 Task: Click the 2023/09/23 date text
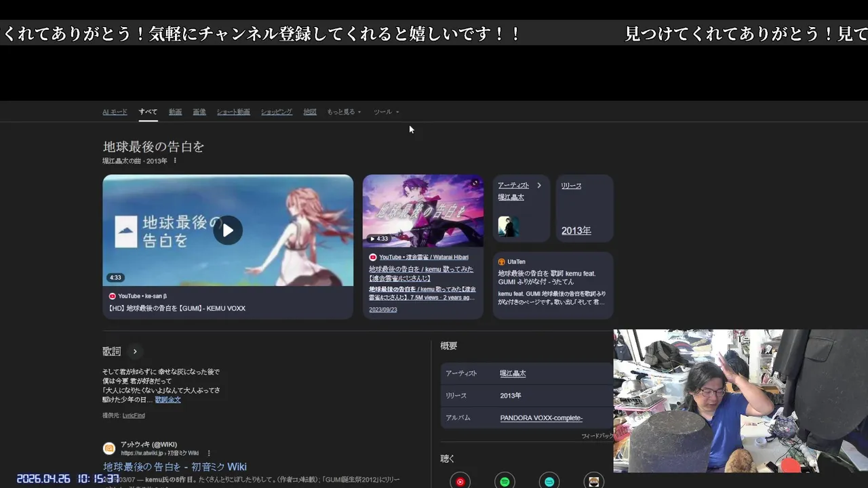pyautogui.click(x=383, y=310)
